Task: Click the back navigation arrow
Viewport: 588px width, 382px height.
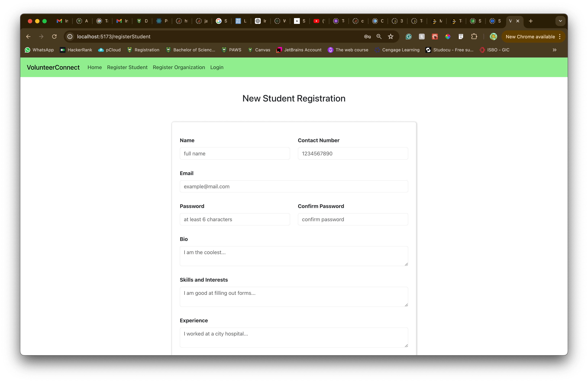Action: (28, 37)
